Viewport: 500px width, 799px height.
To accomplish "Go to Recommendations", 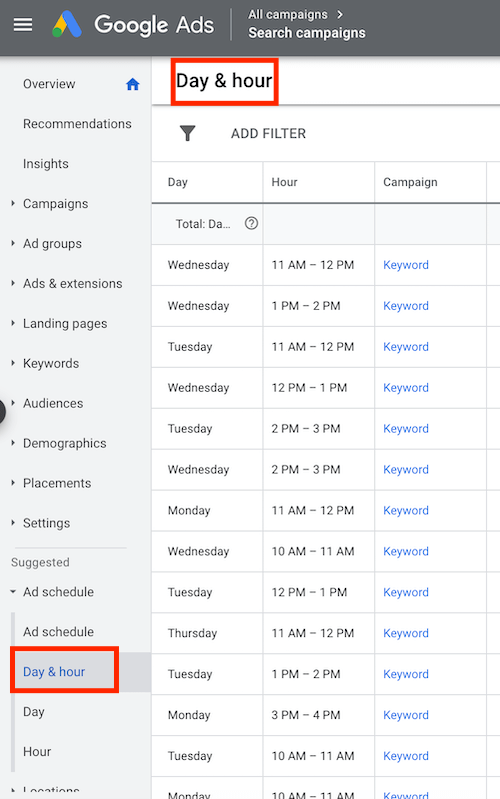I will [77, 124].
